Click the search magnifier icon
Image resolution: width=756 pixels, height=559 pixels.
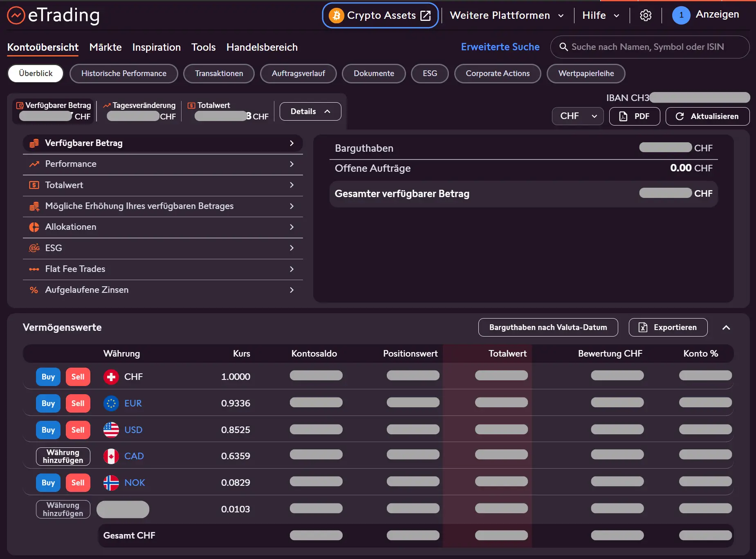pos(563,47)
